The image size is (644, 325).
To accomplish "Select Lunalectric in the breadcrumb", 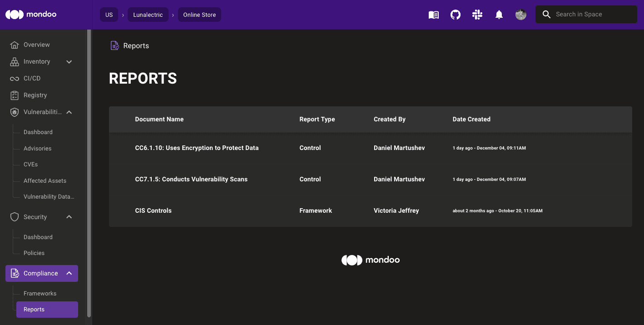I will (x=148, y=14).
